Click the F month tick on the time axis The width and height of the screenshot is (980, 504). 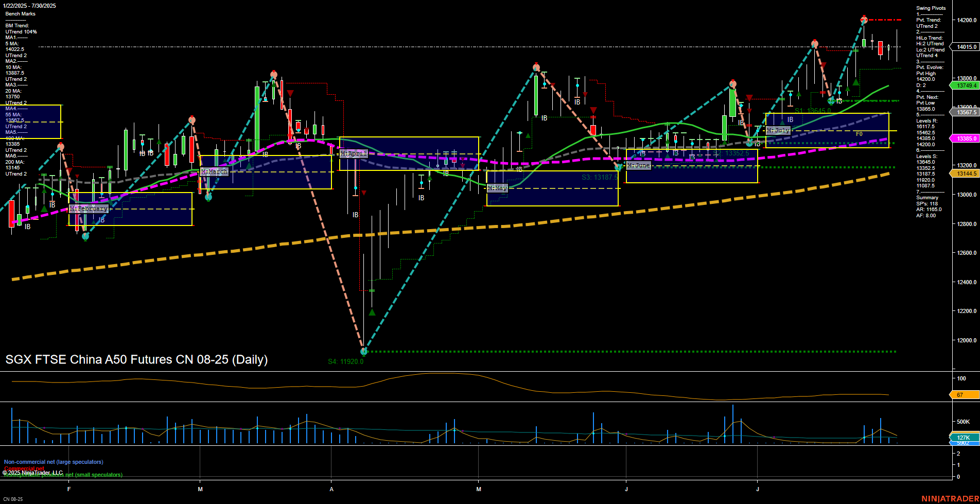coord(69,489)
